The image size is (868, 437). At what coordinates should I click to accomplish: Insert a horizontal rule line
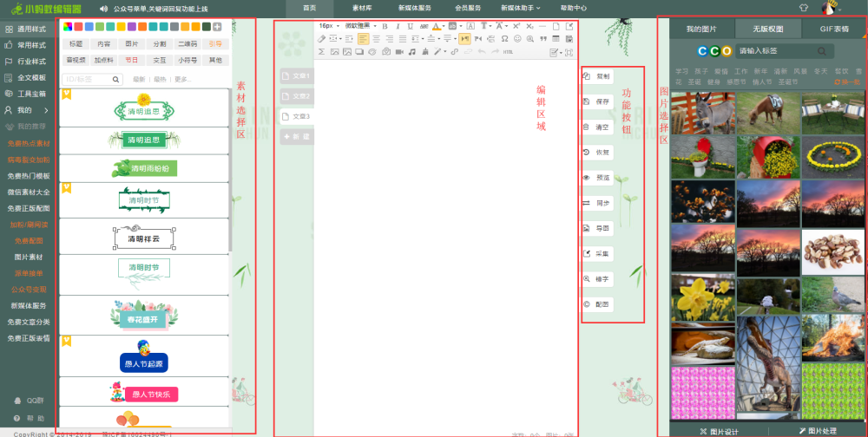(x=542, y=26)
